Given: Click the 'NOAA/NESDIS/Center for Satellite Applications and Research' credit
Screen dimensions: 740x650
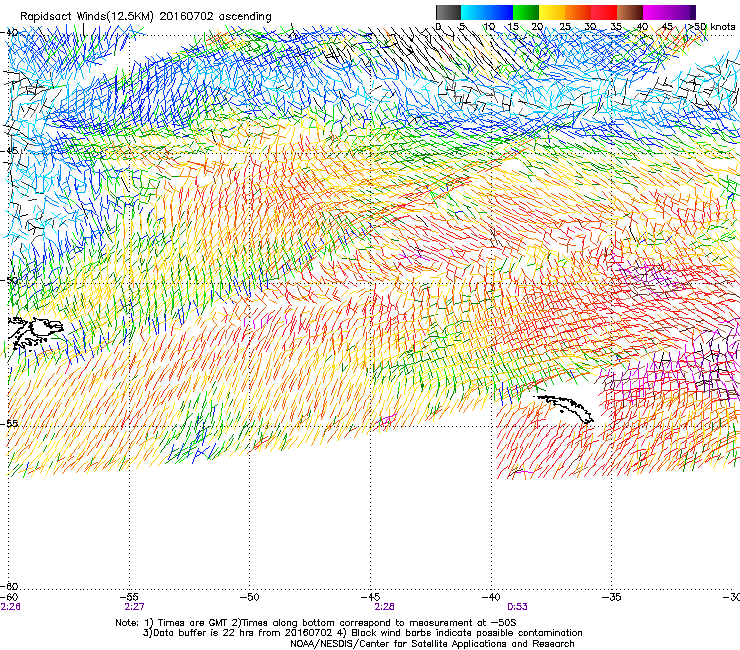Looking at the screenshot, I should pos(432,643).
